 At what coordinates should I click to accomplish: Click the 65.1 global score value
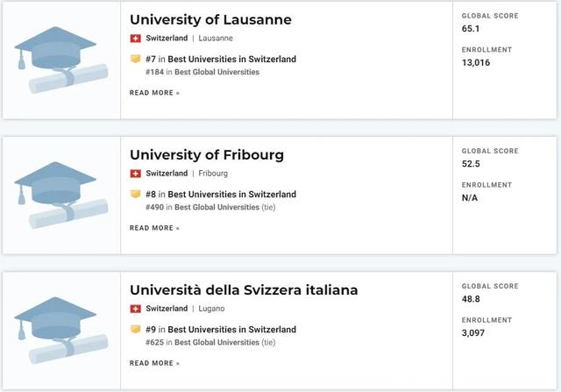click(x=471, y=29)
